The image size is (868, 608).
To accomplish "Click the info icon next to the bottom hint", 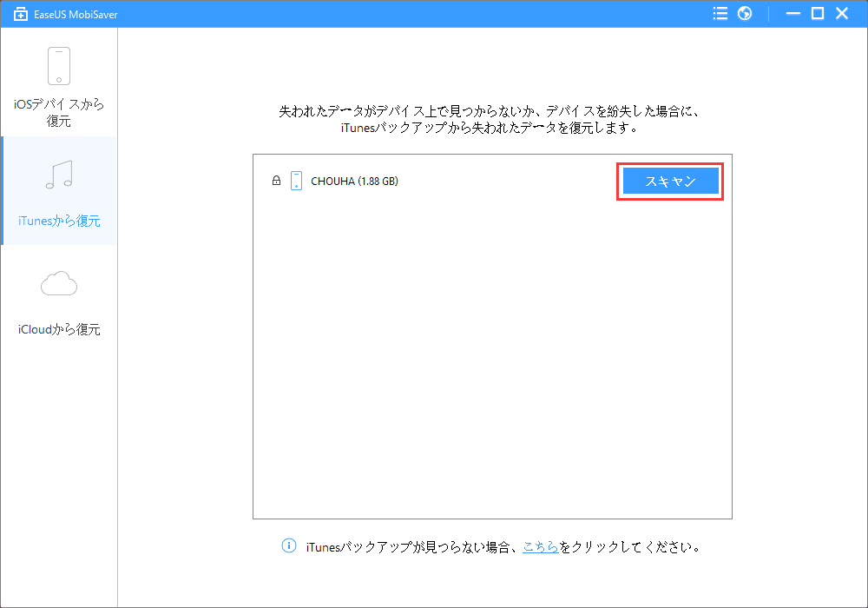I will point(289,545).
